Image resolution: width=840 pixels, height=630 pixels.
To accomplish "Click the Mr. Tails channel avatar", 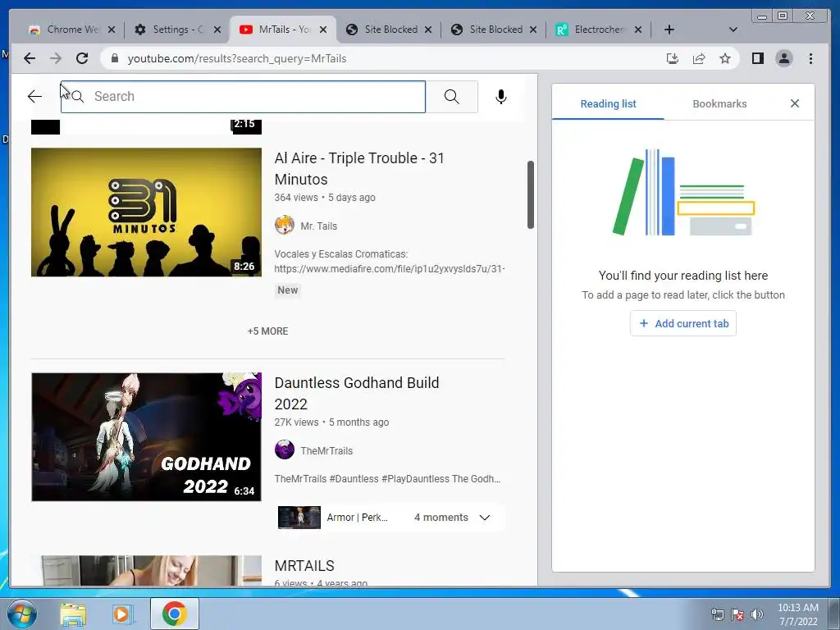I will point(285,226).
